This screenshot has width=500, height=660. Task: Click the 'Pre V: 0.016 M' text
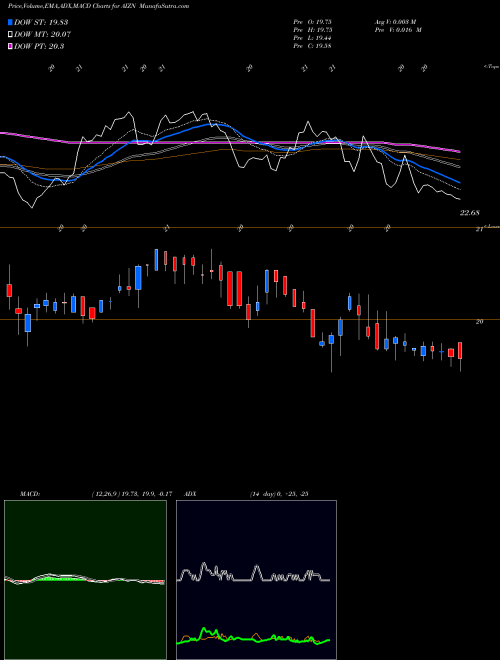coord(398,30)
